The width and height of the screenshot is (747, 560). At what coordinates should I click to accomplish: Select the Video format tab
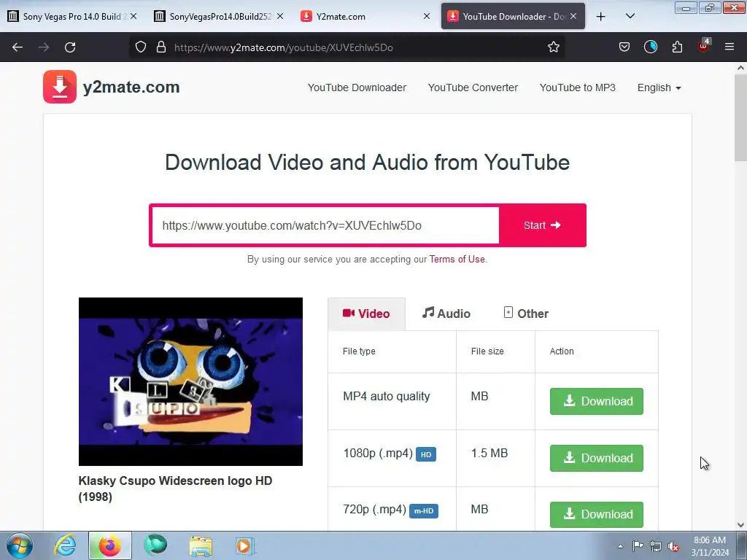click(x=366, y=314)
